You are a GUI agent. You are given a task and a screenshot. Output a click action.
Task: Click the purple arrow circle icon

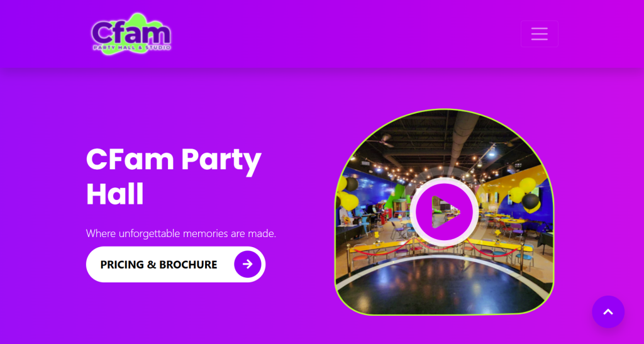(x=248, y=264)
